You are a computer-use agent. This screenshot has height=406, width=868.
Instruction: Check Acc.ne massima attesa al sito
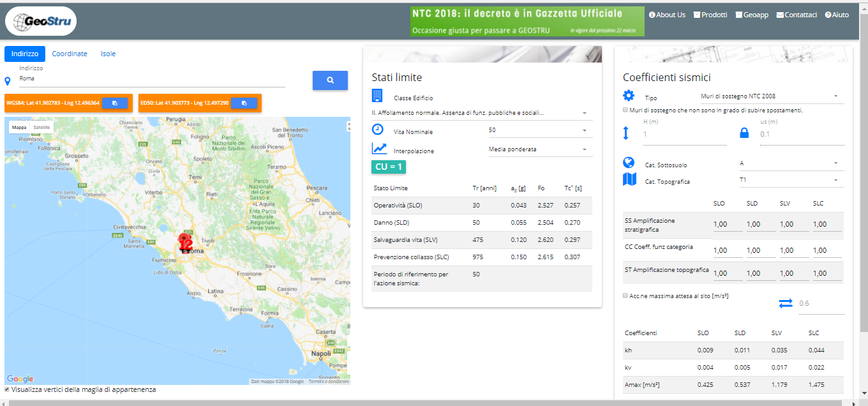(x=625, y=296)
